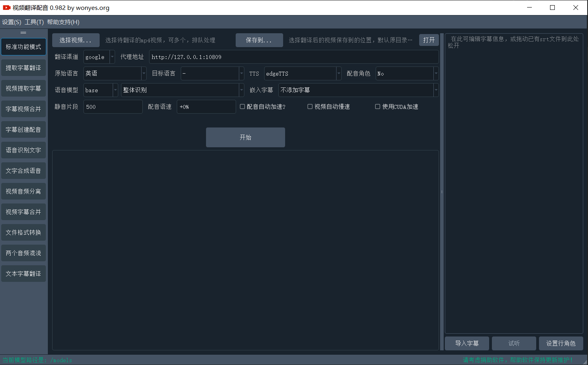This screenshot has height=365, width=588.
Task: Click the proxy address input field
Action: 293,57
